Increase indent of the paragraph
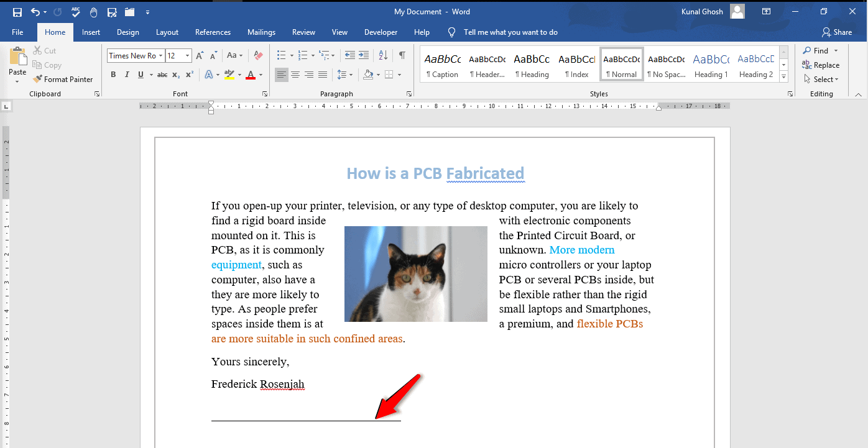This screenshot has height=448, width=868. tap(364, 55)
